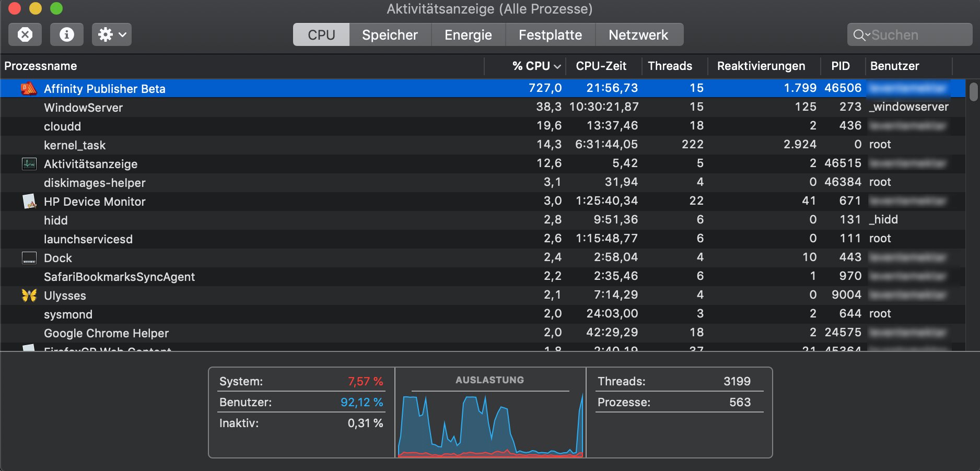Click the process list vertical scrollbar
This screenshot has height=471, width=980.
click(973, 92)
